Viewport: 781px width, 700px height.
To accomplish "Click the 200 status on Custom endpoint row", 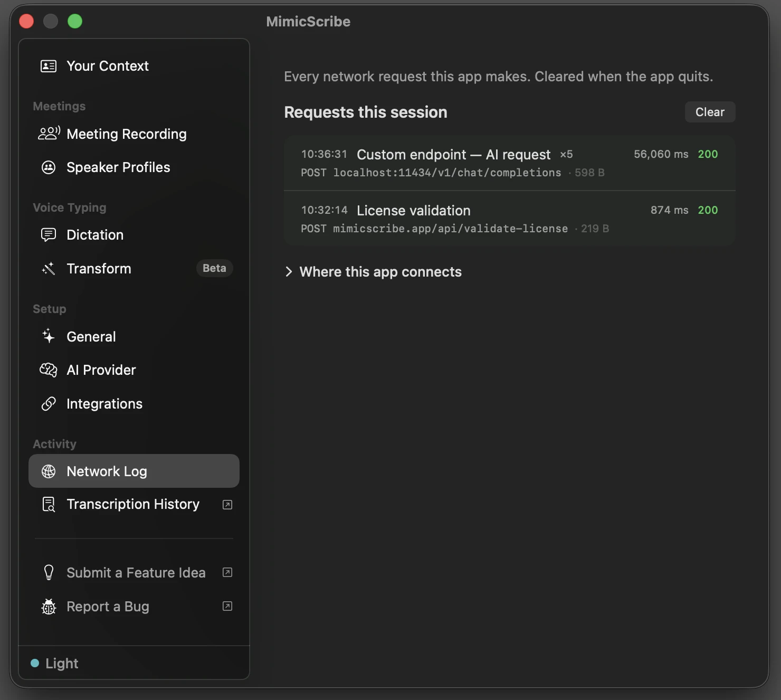I will pyautogui.click(x=708, y=154).
